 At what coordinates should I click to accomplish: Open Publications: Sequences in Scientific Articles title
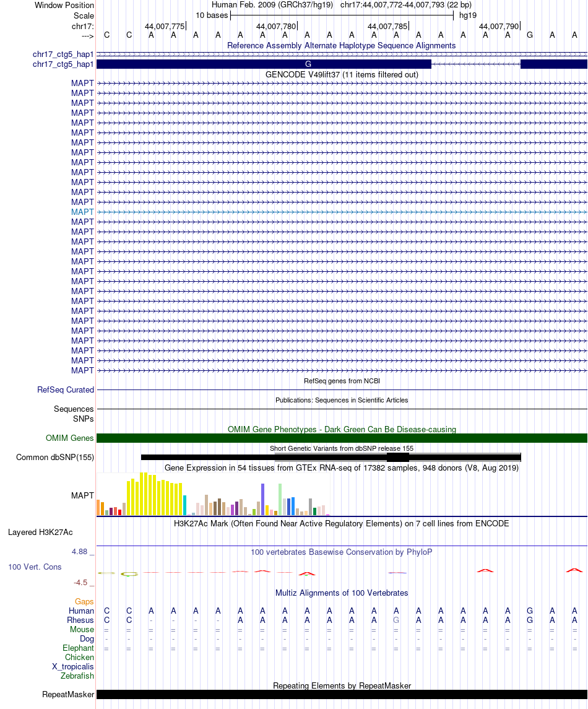coord(342,400)
